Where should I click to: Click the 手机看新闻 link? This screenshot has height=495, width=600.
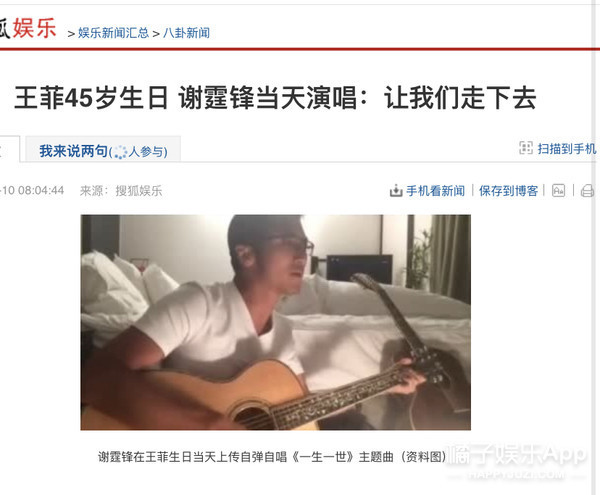(x=435, y=191)
